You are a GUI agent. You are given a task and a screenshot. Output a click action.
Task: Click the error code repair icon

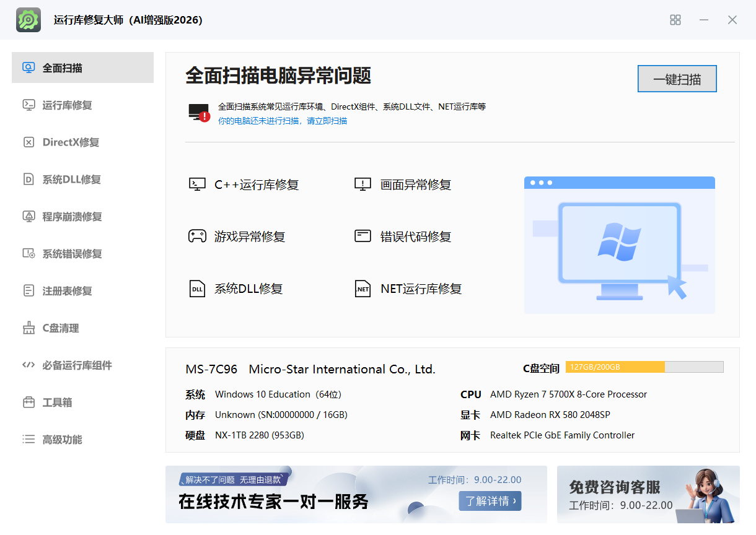[363, 237]
